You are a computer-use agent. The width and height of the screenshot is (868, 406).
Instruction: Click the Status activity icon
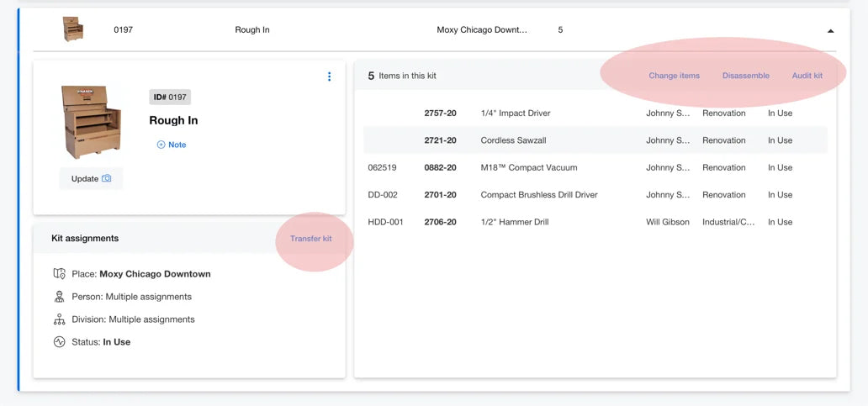[59, 342]
